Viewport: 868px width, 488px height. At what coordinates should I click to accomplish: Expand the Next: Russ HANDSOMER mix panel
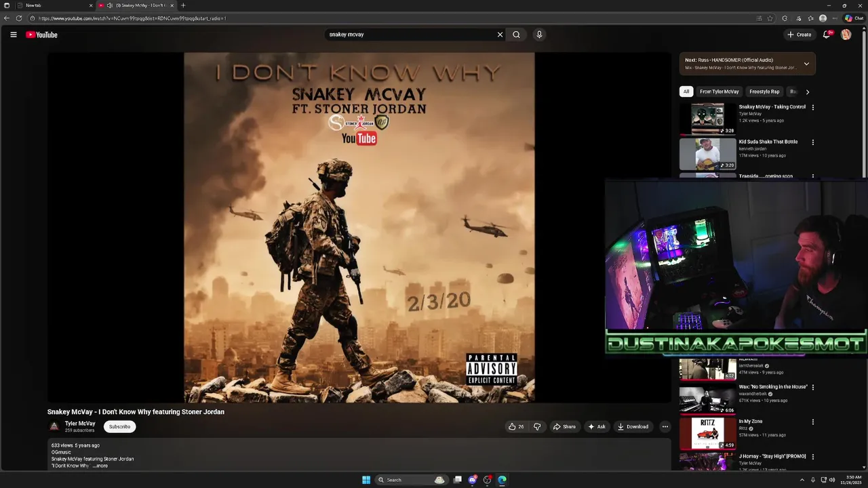point(806,64)
